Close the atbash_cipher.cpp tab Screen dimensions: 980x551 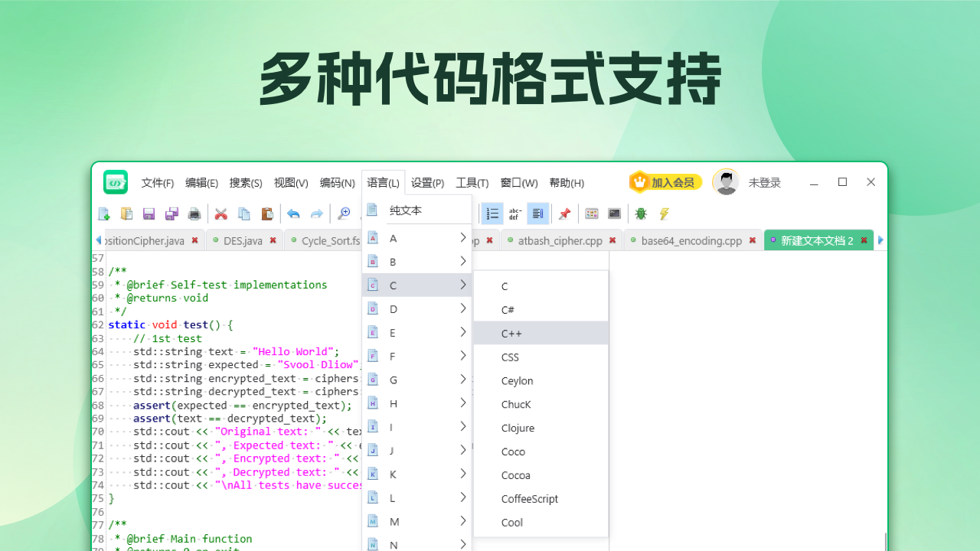click(612, 240)
